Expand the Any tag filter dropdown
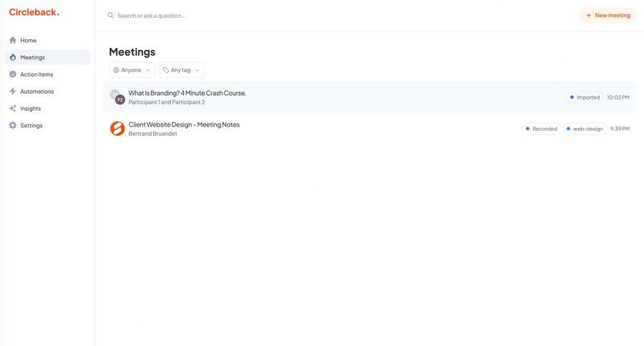Screen dimensions: 644x346 181,70
